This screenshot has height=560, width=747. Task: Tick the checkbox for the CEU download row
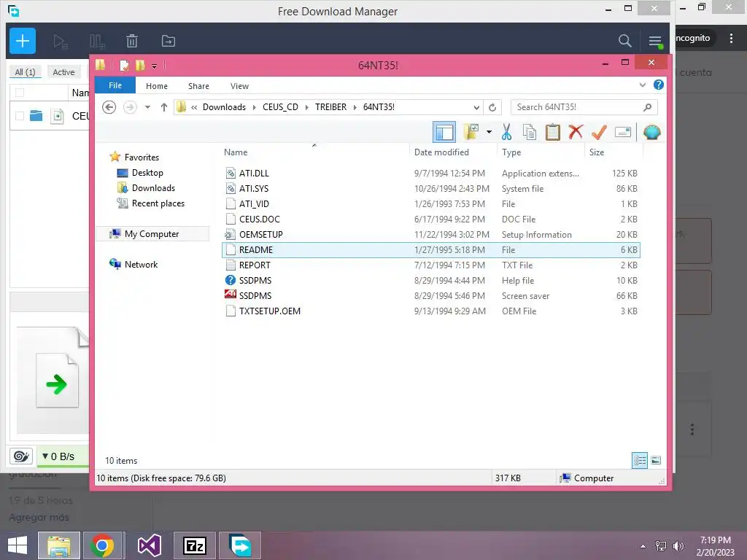tap(20, 116)
